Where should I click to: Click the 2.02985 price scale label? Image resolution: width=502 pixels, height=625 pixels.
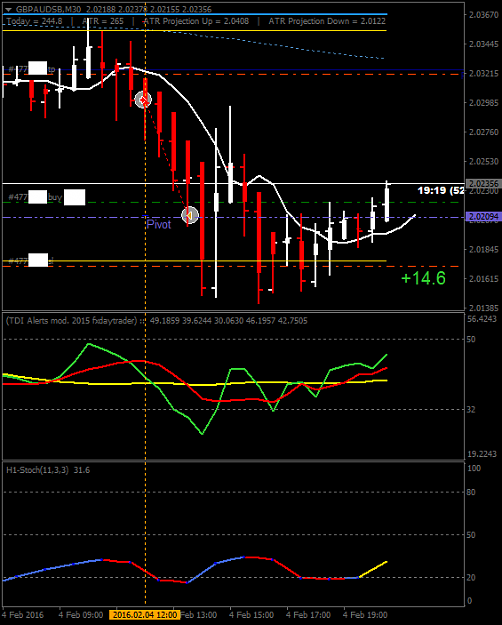484,103
